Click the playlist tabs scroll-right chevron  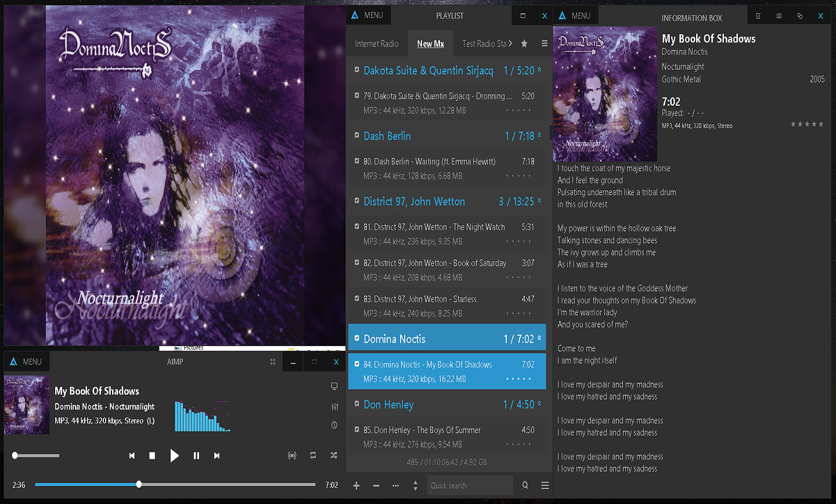pos(510,44)
